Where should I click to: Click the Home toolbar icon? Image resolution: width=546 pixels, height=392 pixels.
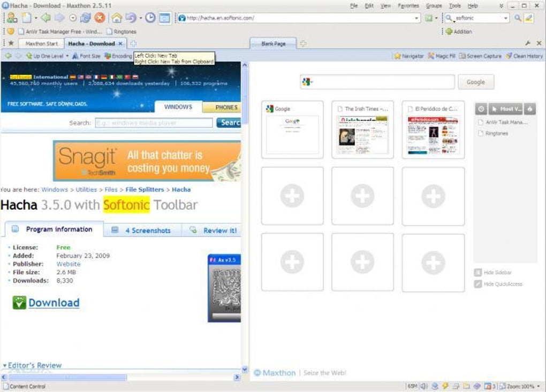(117, 18)
